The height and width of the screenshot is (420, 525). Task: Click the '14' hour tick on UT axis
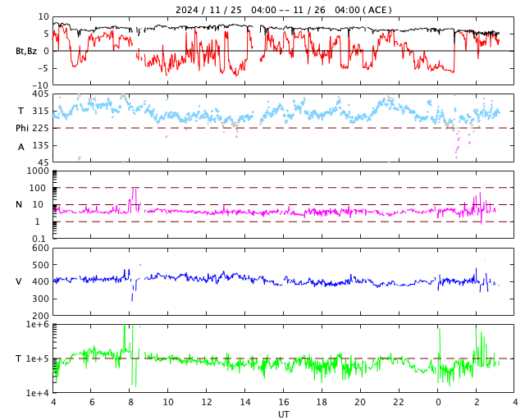(x=245, y=402)
